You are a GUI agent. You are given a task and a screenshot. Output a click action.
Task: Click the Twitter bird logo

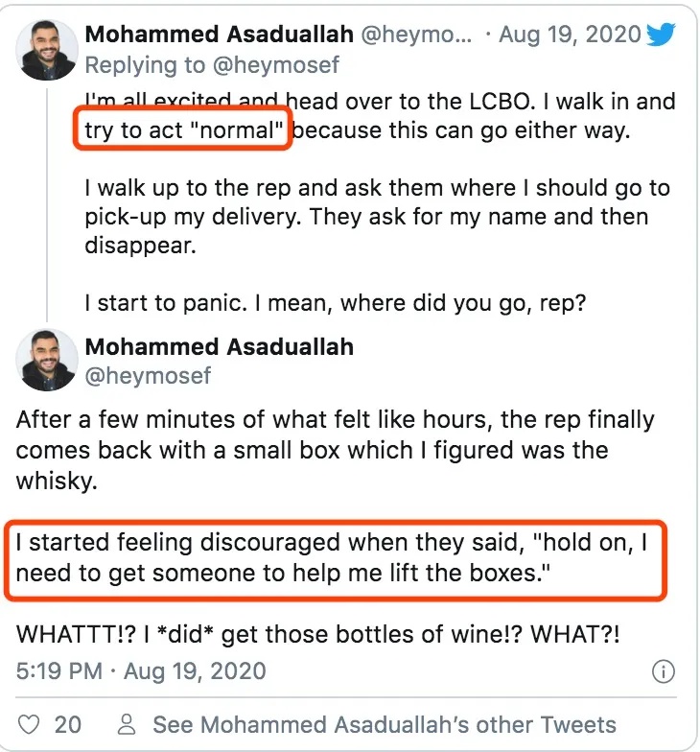click(x=662, y=35)
